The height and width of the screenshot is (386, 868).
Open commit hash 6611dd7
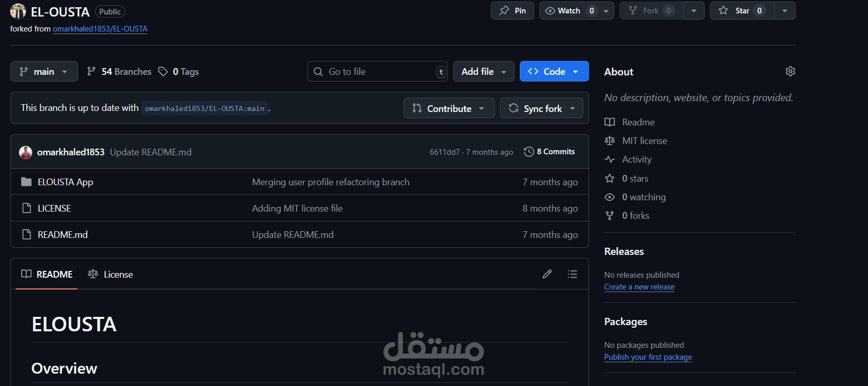point(445,152)
